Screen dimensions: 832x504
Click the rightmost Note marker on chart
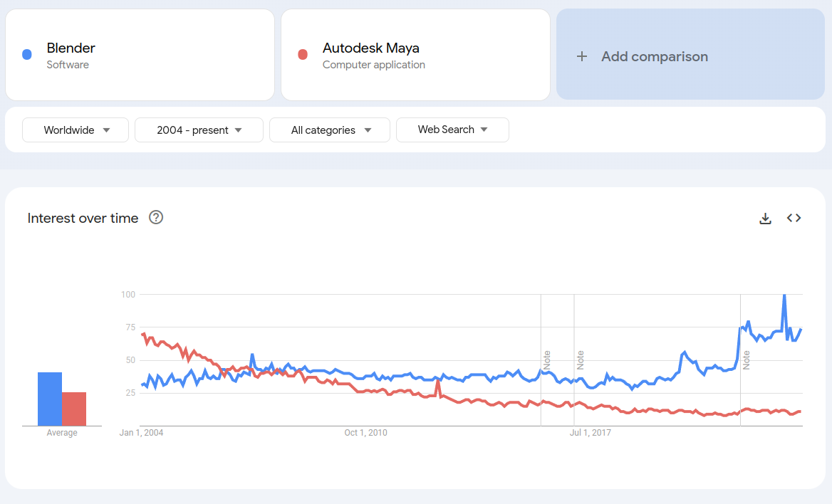(747, 359)
